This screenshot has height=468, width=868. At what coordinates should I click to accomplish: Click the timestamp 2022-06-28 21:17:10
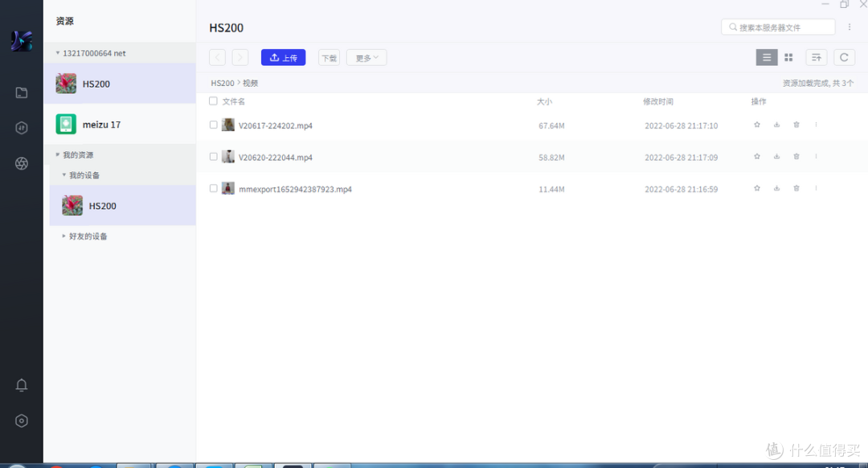pos(681,125)
